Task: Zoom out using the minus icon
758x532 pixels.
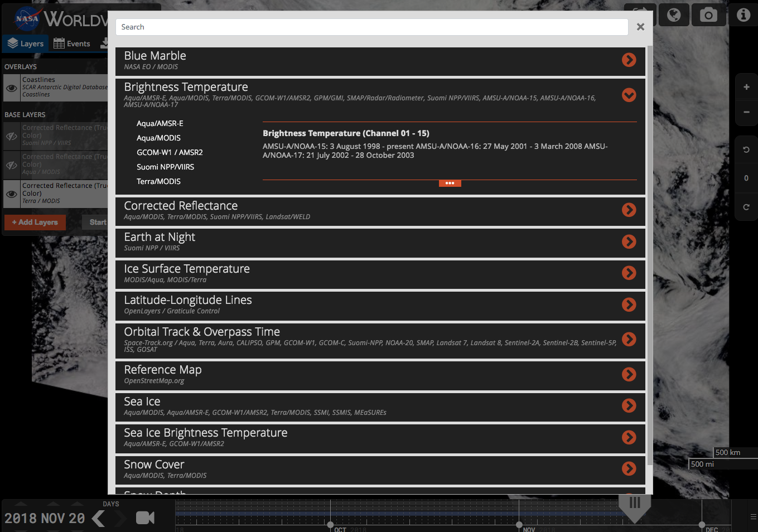Action: 746,112
